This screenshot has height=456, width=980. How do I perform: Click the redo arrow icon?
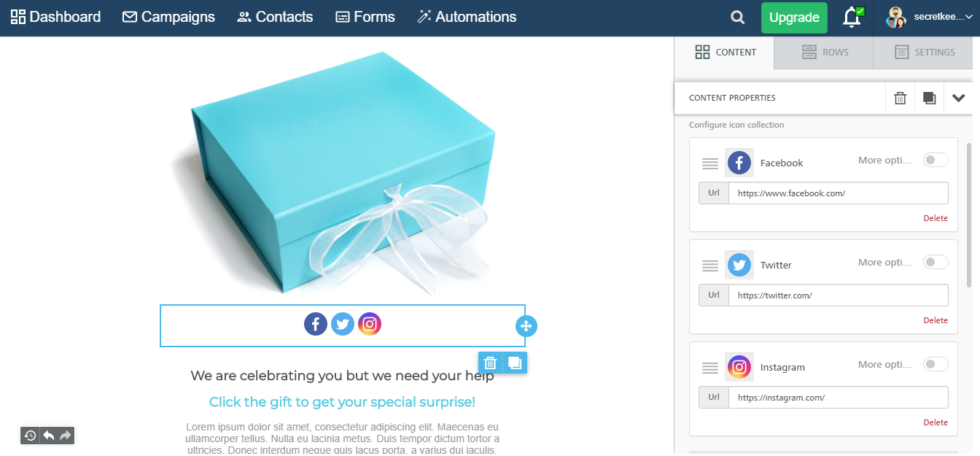point(66,436)
